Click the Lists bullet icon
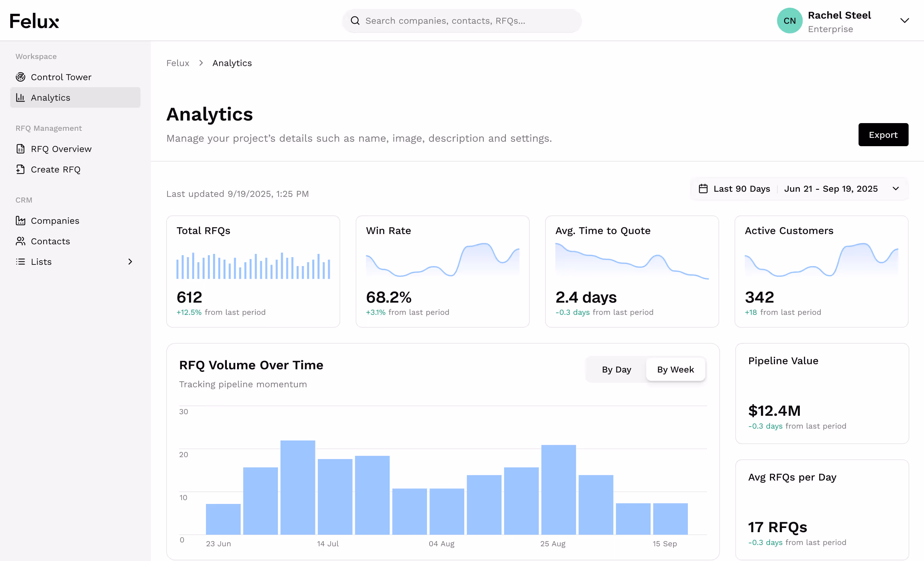The width and height of the screenshot is (924, 561). [x=20, y=262]
